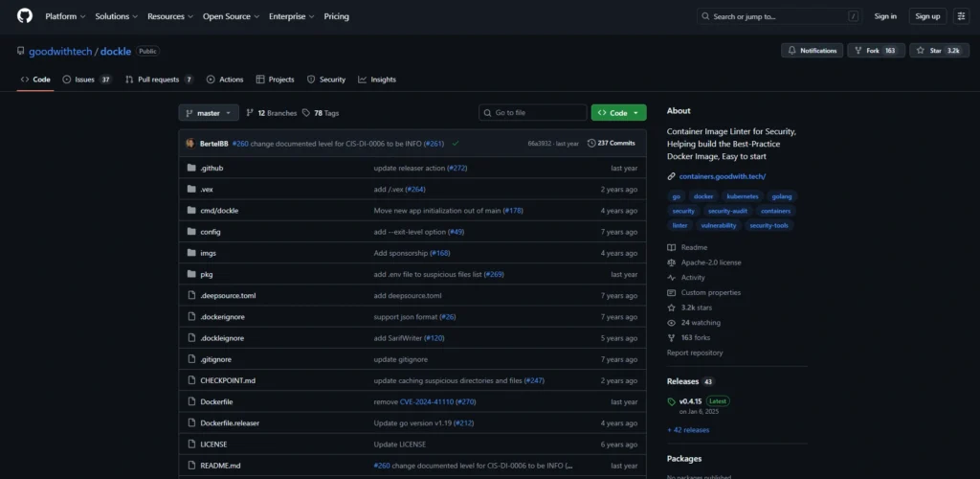Focus the Search or jump to field

coord(779,16)
